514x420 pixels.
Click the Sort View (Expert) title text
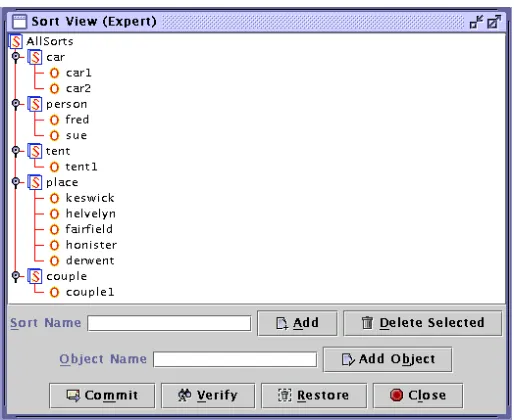click(94, 22)
